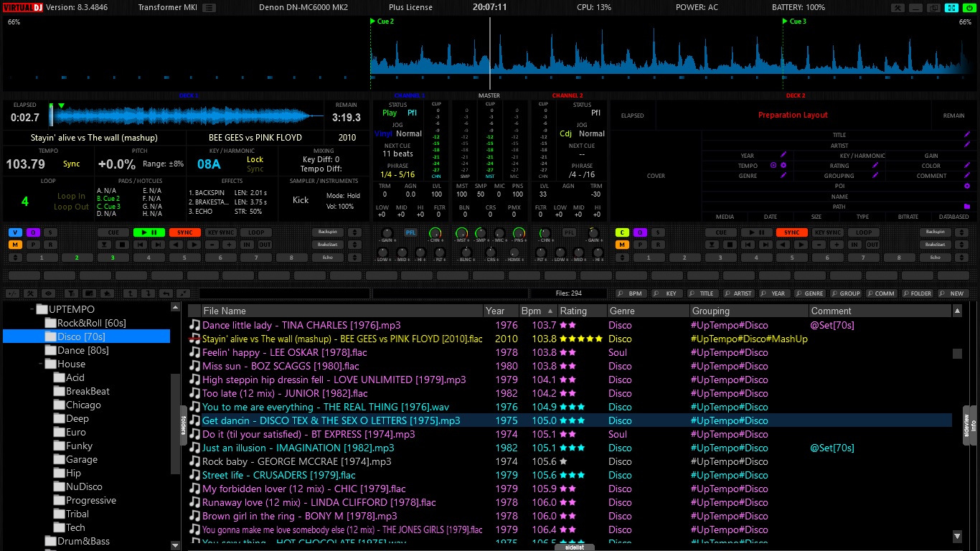Click the ARTIST search filter button

739,293
